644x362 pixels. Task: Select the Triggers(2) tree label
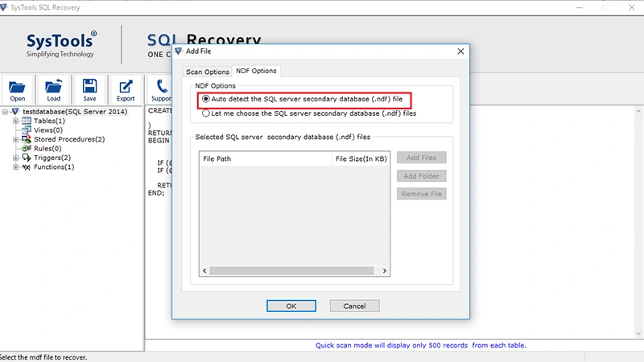(x=52, y=158)
